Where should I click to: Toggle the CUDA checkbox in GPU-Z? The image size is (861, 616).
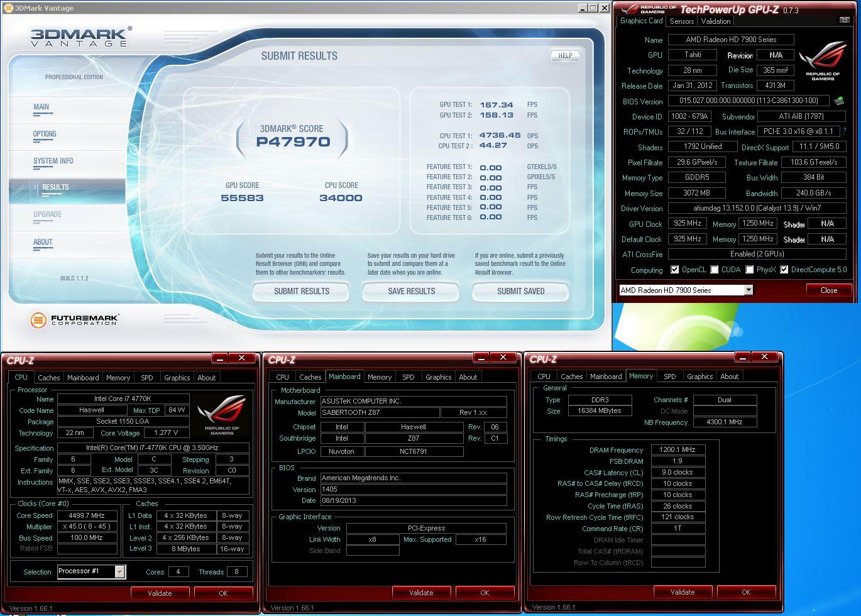[714, 270]
